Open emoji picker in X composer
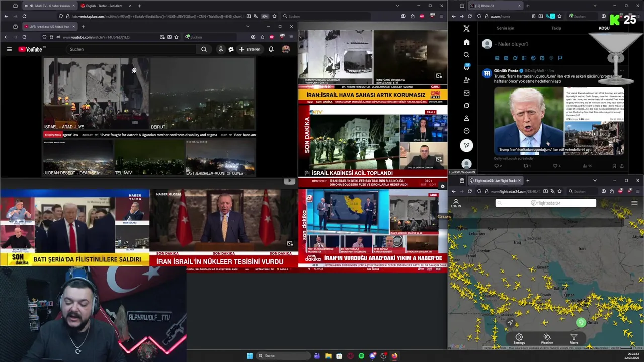Screen dimensions: 644x362 pyautogui.click(x=533, y=58)
